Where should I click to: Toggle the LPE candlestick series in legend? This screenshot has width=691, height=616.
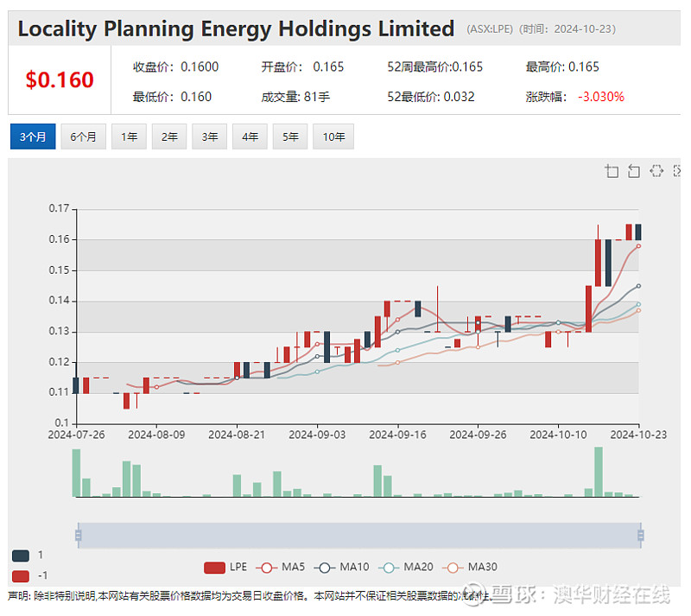(x=227, y=567)
